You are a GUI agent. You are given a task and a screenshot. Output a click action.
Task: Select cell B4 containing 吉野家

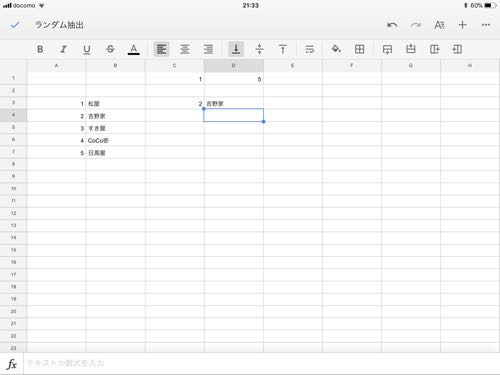(115, 116)
